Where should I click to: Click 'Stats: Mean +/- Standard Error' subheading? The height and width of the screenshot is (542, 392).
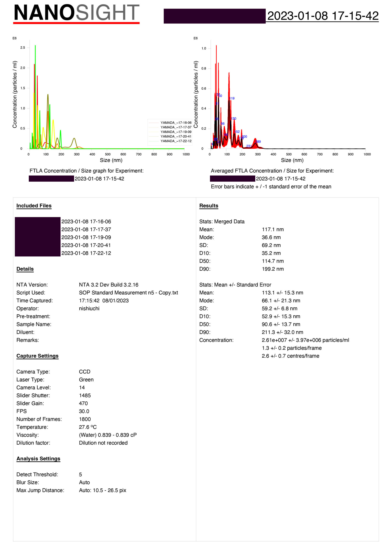click(235, 285)
